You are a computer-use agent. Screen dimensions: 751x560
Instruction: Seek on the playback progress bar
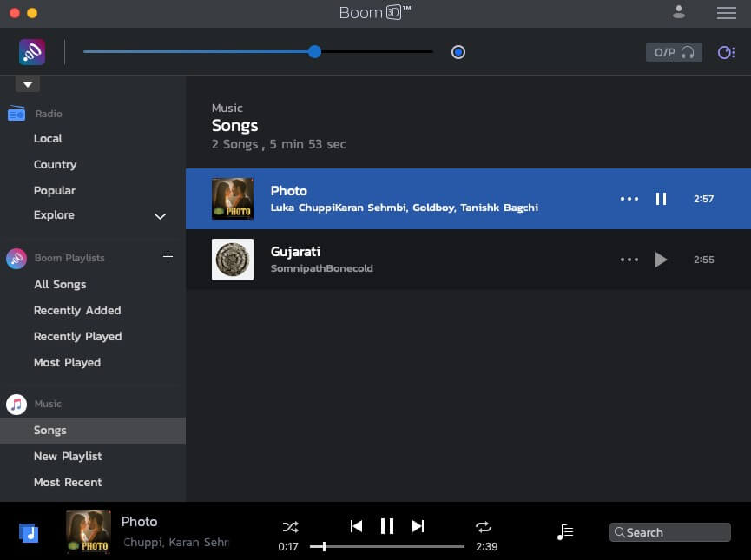[x=387, y=546]
